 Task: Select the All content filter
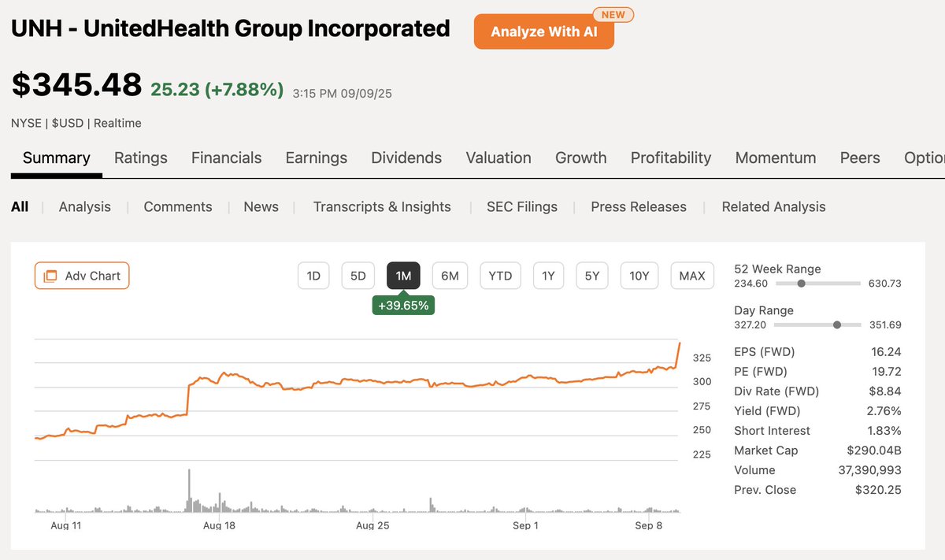(19, 206)
